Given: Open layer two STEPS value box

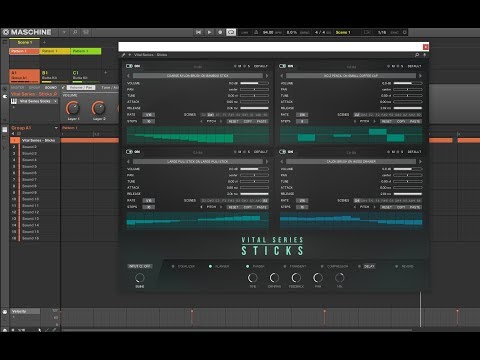Looking at the screenshot, I should (302, 121).
